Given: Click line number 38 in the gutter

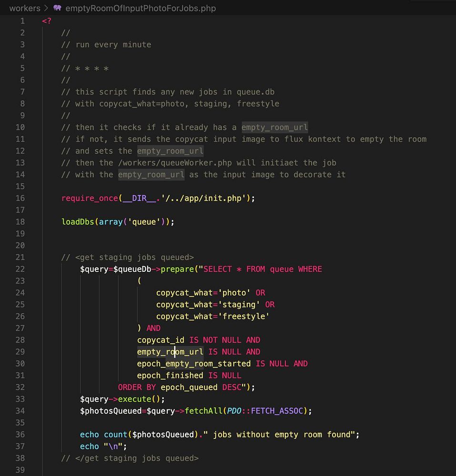Looking at the screenshot, I should coord(20,458).
